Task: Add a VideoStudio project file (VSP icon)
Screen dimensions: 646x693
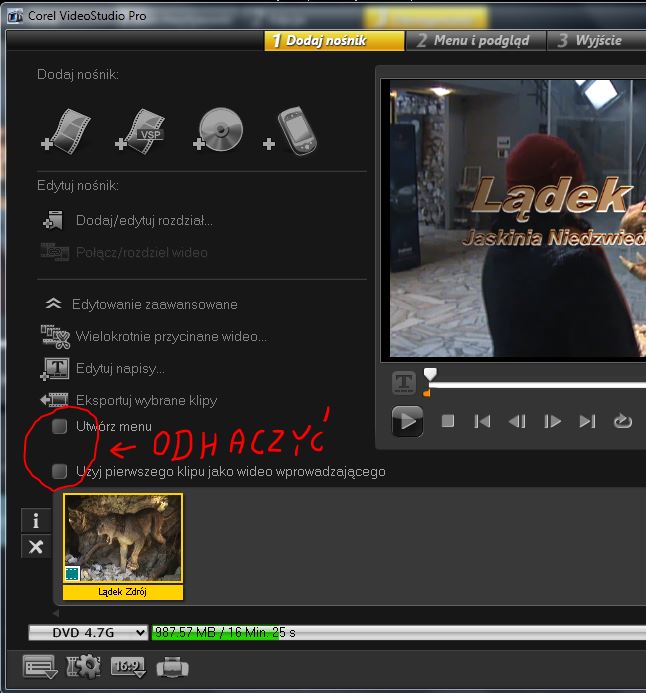Action: click(x=140, y=130)
